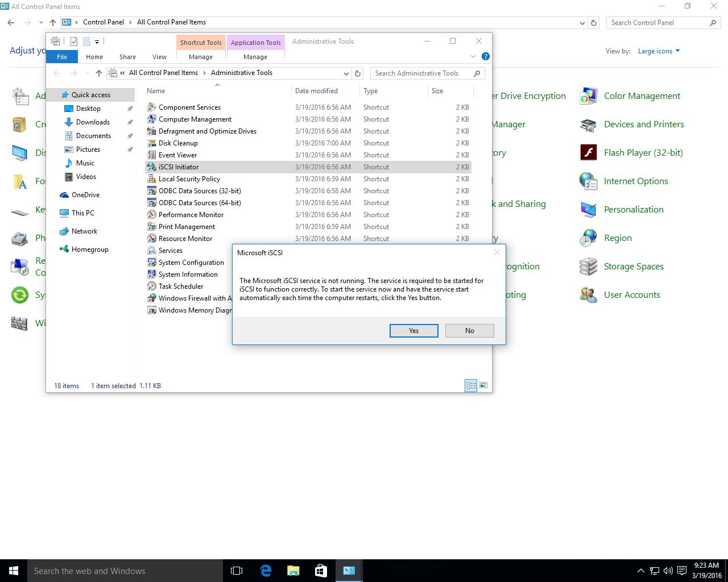728x582 pixels.
Task: Open Storage Spaces in Control Panel
Action: point(621,266)
